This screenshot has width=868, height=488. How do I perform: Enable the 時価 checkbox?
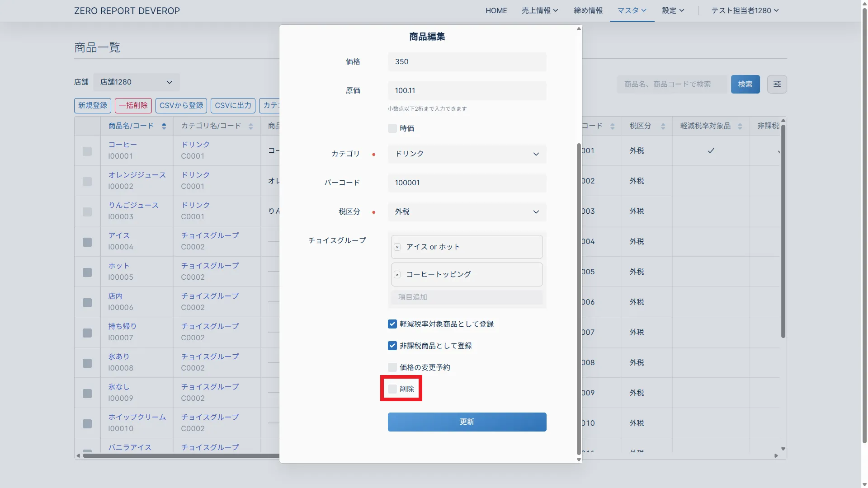point(392,128)
